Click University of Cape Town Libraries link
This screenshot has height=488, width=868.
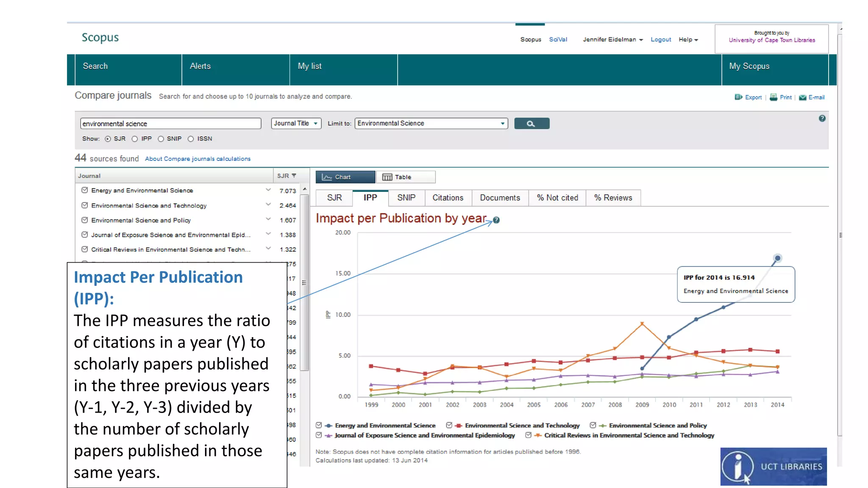coord(772,40)
